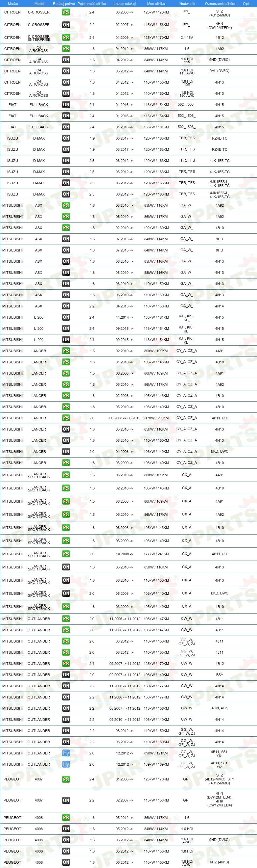
Task: Click the '06.2008 -> 06.2015' production years cell
Action: point(125,418)
